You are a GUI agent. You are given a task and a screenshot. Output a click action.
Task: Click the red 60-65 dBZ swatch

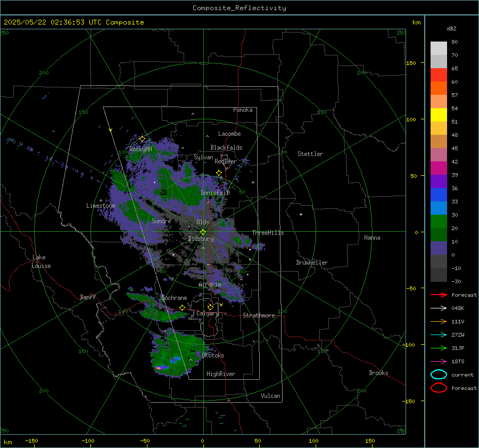point(439,75)
